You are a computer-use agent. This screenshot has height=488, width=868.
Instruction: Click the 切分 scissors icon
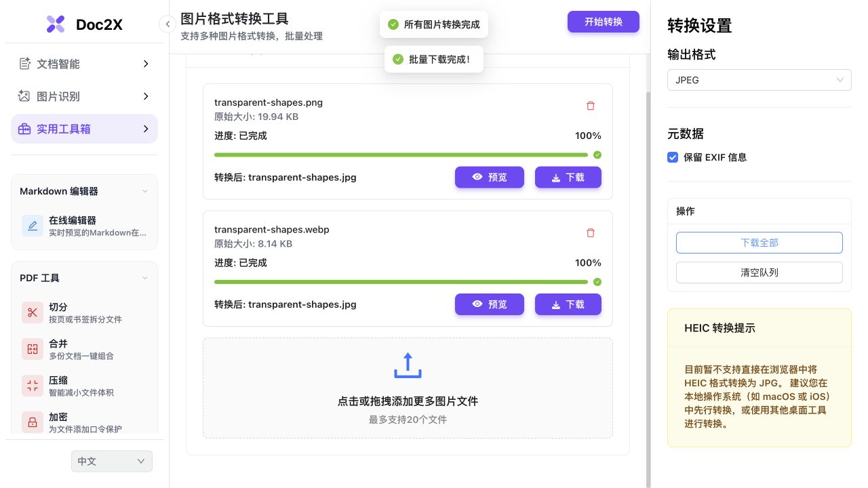point(33,312)
